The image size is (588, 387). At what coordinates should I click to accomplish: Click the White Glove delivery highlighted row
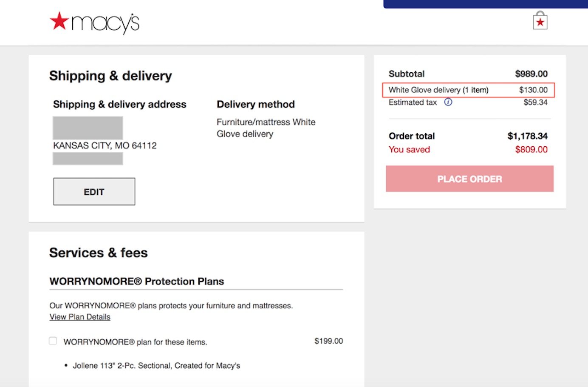click(469, 90)
